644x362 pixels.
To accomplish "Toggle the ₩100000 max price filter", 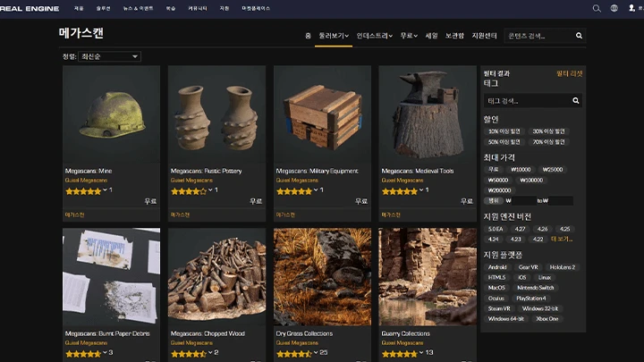I will 531,181.
